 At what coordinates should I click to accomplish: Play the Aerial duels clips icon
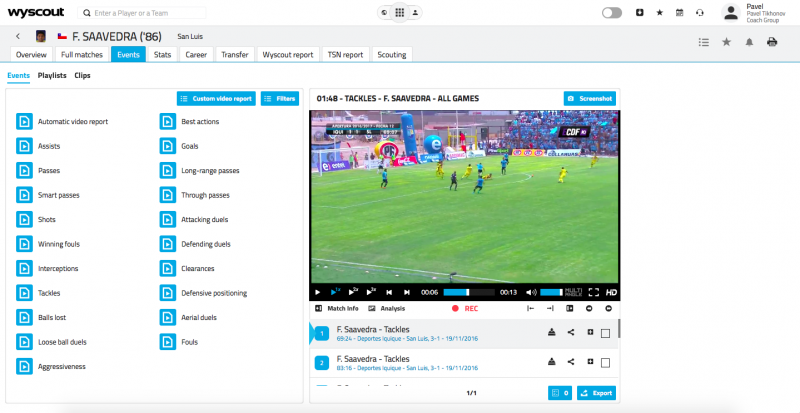point(168,318)
